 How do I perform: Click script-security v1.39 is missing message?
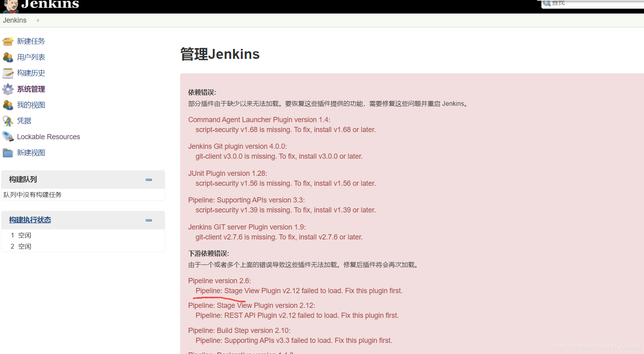(286, 210)
